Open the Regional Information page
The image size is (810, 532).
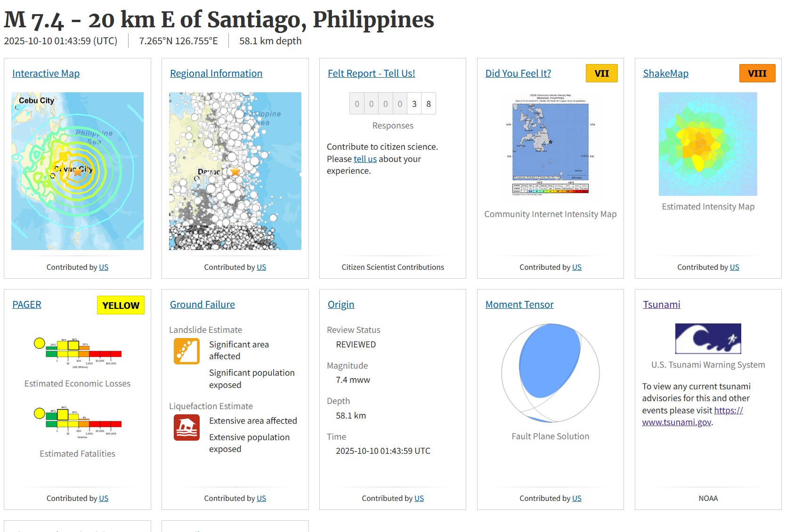pyautogui.click(x=216, y=73)
